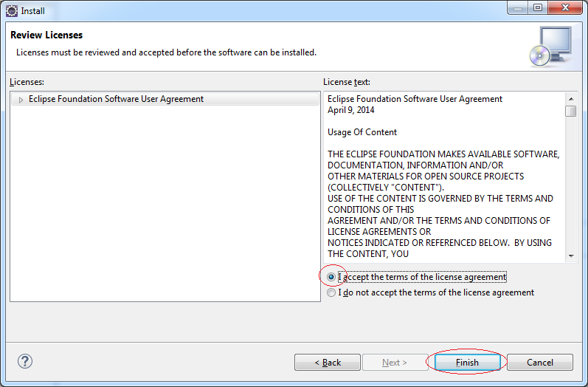Click the Finish button
588x387 pixels.
tap(467, 362)
